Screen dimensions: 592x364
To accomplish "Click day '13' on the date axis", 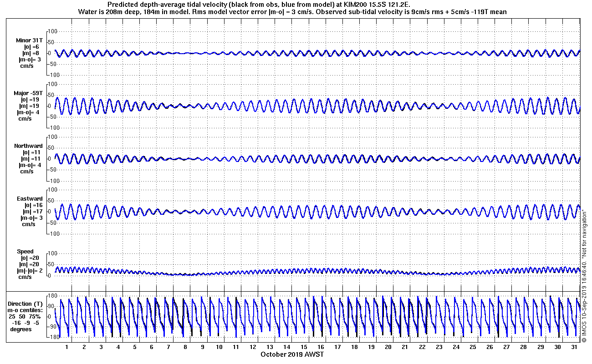I will (x=270, y=347).
